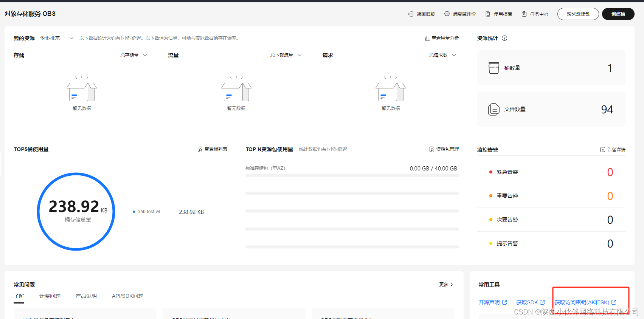The image size is (644, 319).
Task: Click the 紧急告警 count value
Action: 610,172
